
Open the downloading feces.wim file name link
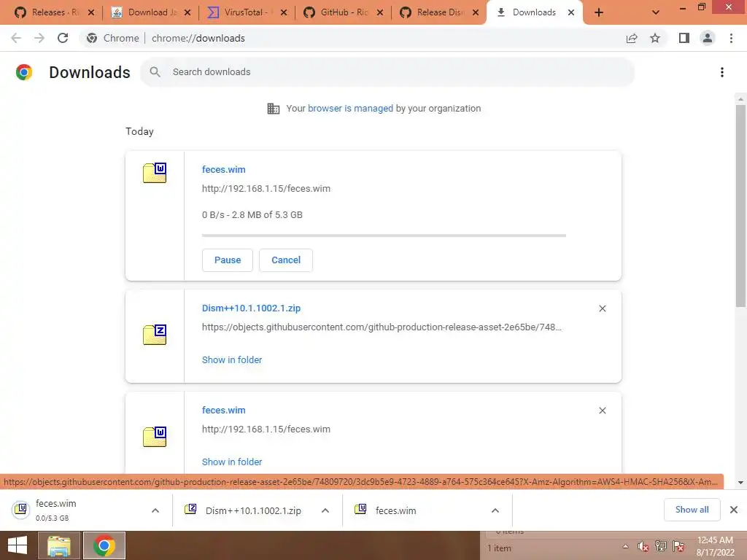[x=223, y=169]
